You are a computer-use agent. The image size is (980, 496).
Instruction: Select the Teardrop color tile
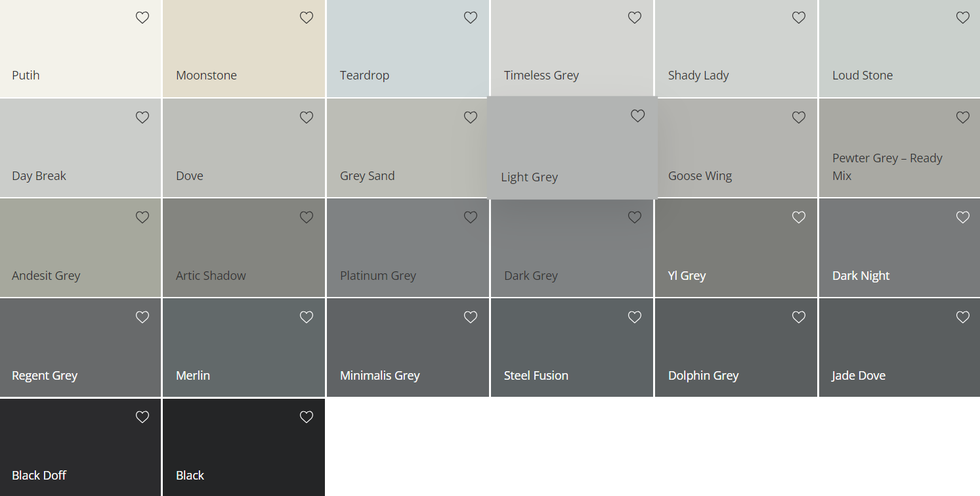click(x=408, y=49)
